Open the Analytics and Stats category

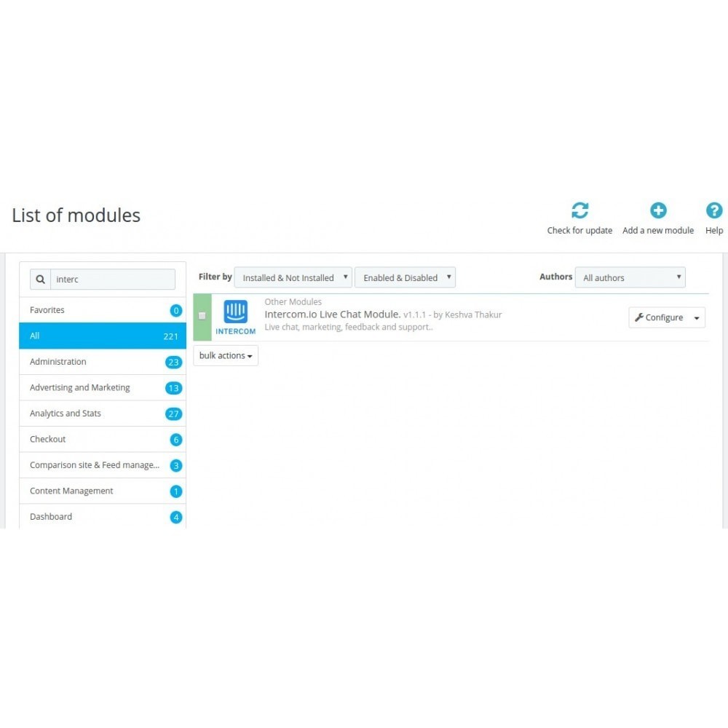pos(103,414)
